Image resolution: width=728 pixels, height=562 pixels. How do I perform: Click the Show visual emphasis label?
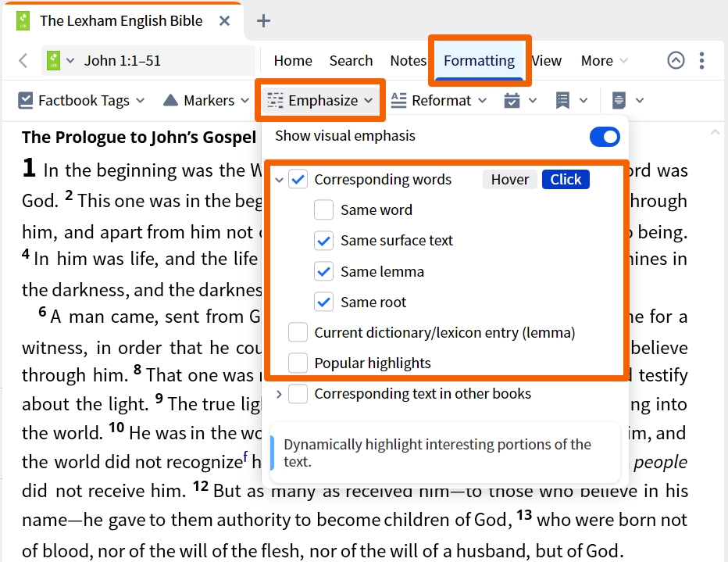pyautogui.click(x=345, y=136)
